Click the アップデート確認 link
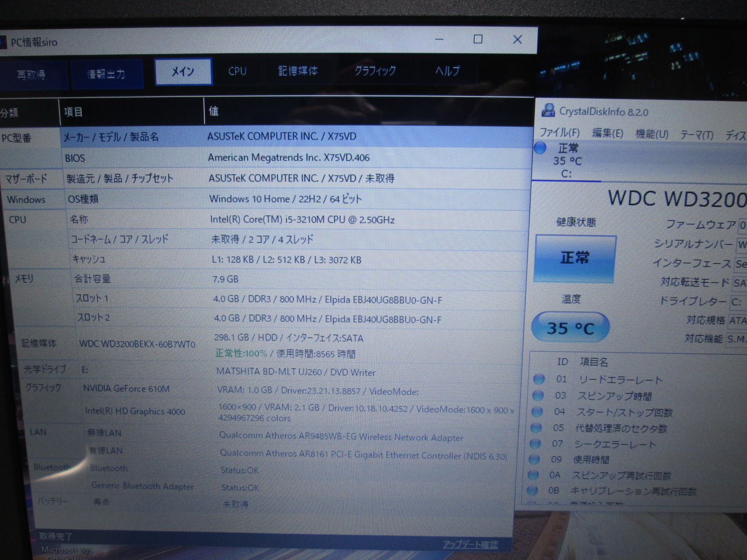This screenshot has height=560, width=747. point(470,545)
